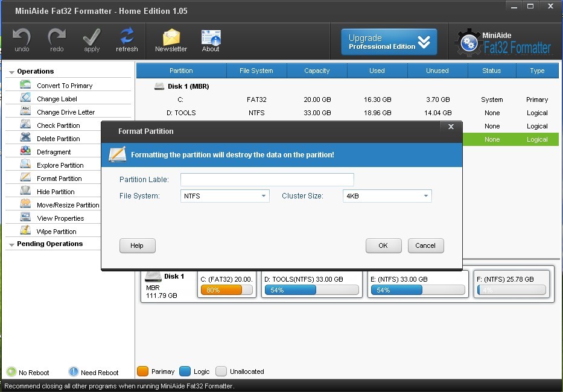Viewport: 563px width, 392px height.
Task: Click the 16.30 GB used value
Action: point(377,100)
